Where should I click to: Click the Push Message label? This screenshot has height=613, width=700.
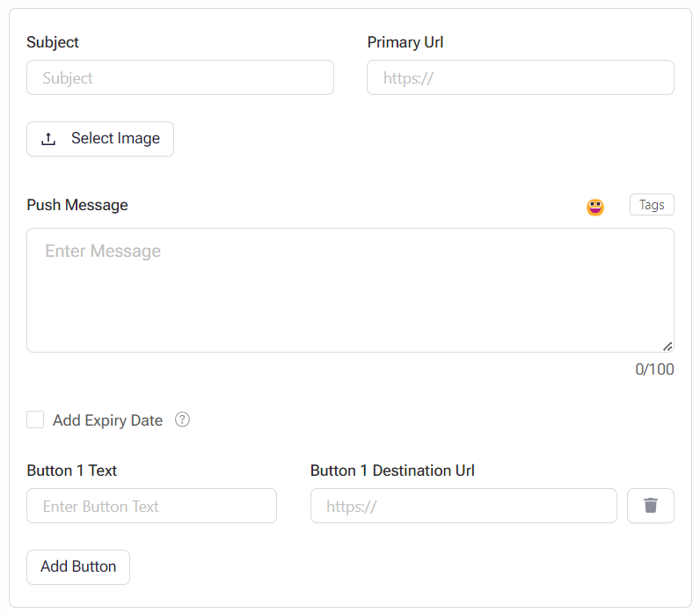click(77, 205)
